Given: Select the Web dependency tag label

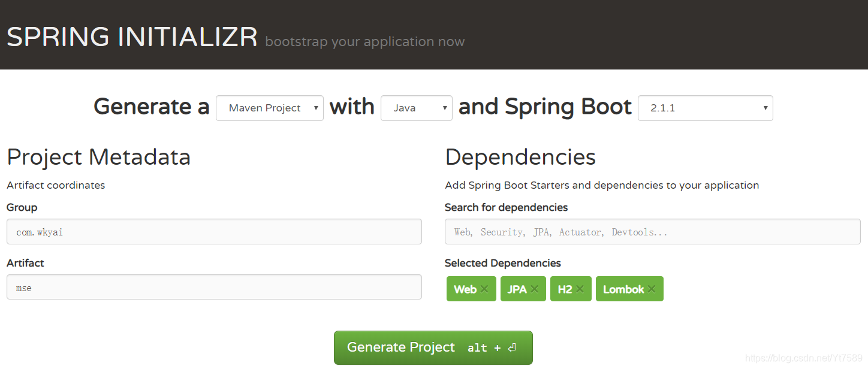Looking at the screenshot, I should [465, 289].
